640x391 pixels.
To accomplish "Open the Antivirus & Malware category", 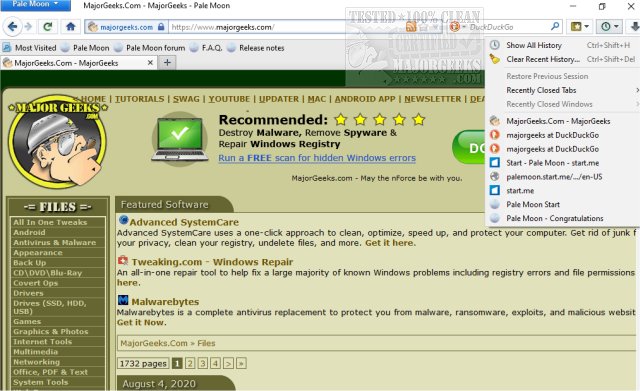I will point(55,242).
